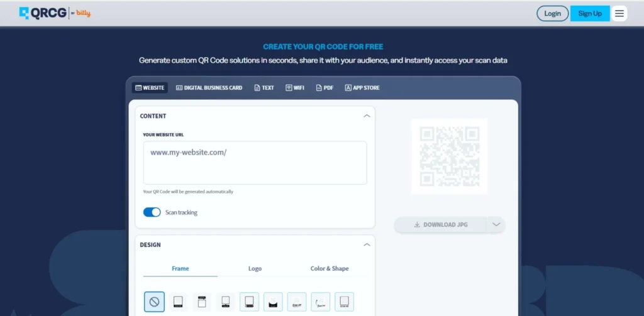
Task: Open the Frame design tab
Action: pos(180,268)
